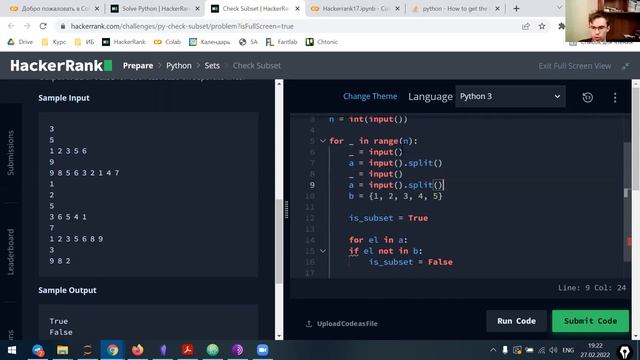
Task: Open the editor more options kebab menu
Action: [x=615, y=97]
